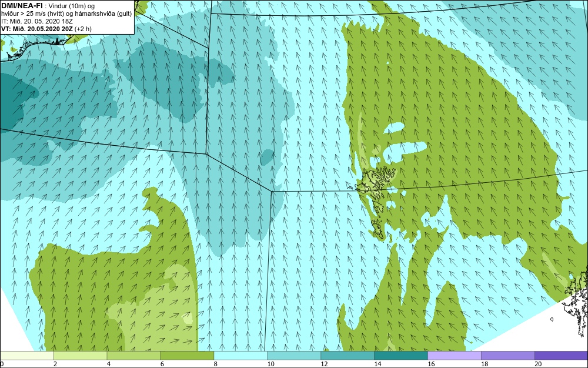Click the legend label '20'

click(x=538, y=364)
